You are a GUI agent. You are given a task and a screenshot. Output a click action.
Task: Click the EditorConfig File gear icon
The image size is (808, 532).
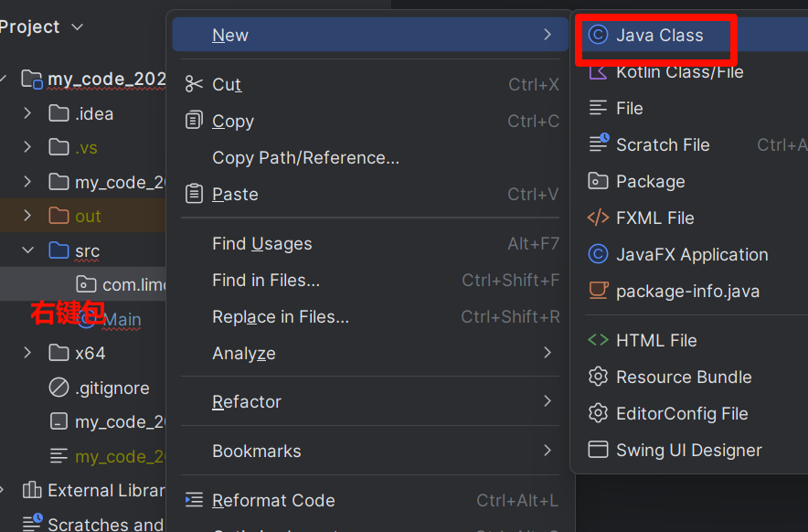pos(598,413)
